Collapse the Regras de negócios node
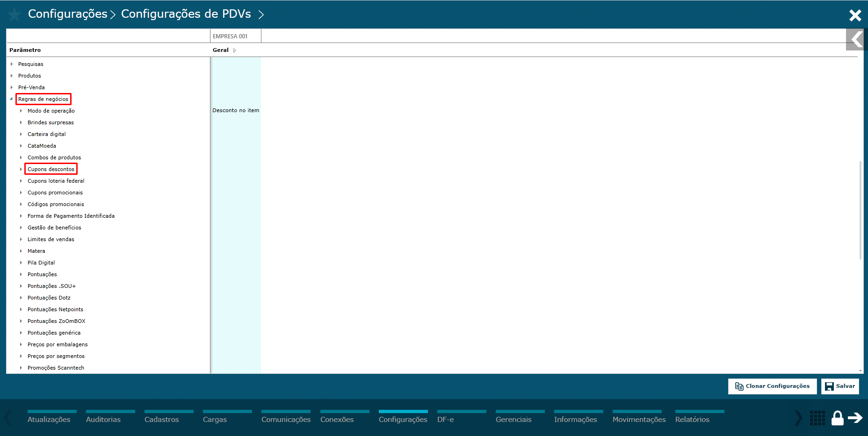The width and height of the screenshot is (868, 436). pyautogui.click(x=11, y=99)
